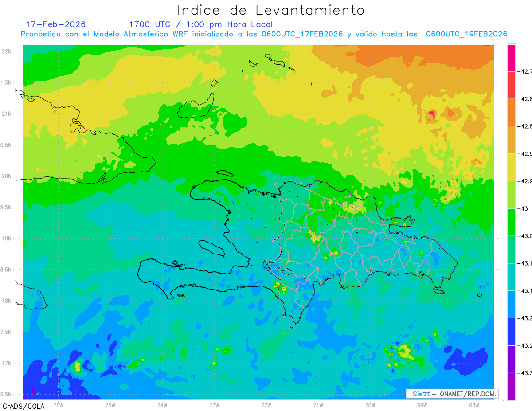
Task: Click the 72W longitude label
Action: click(266, 405)
